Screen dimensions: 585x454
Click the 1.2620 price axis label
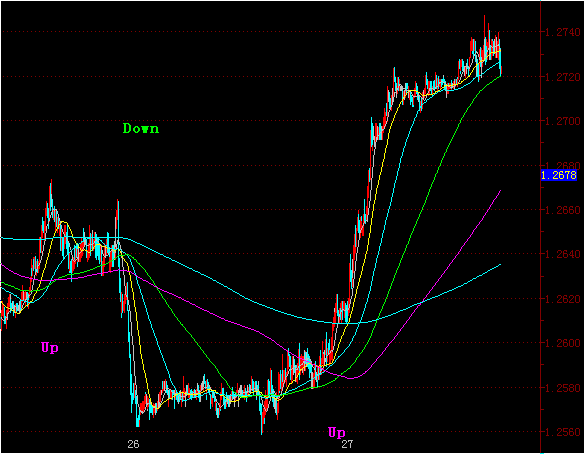tap(563, 299)
